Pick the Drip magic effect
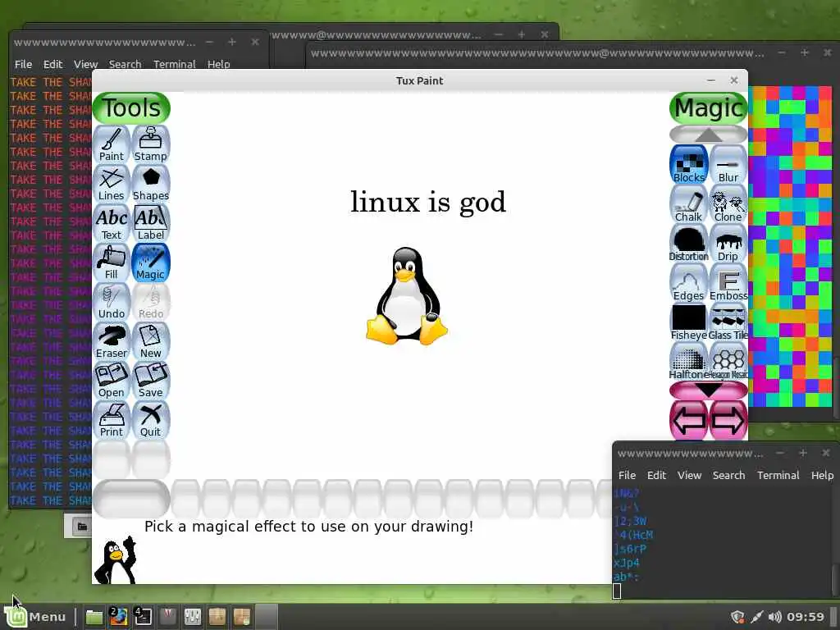The image size is (840, 630). pyautogui.click(x=728, y=243)
